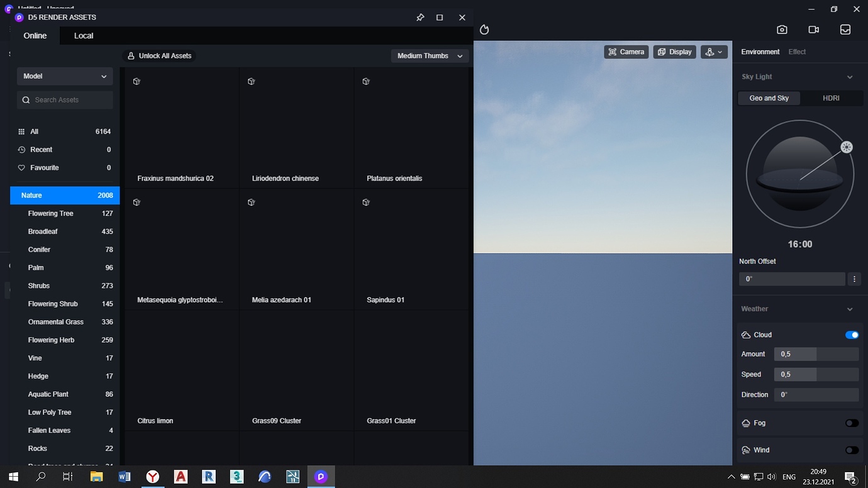868x488 pixels.
Task: Click the pin icon in the assets window titlebar
Action: click(x=420, y=17)
